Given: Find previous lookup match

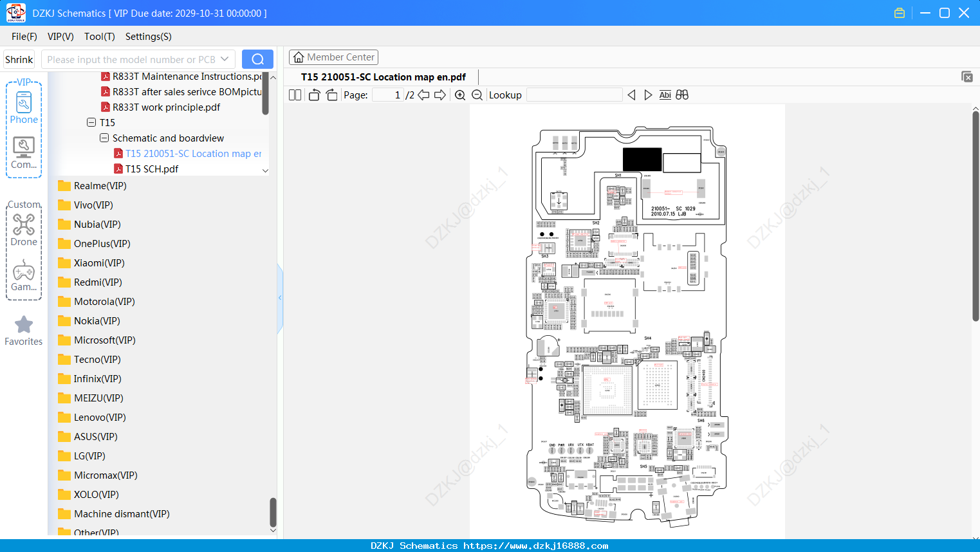Looking at the screenshot, I should [x=631, y=95].
